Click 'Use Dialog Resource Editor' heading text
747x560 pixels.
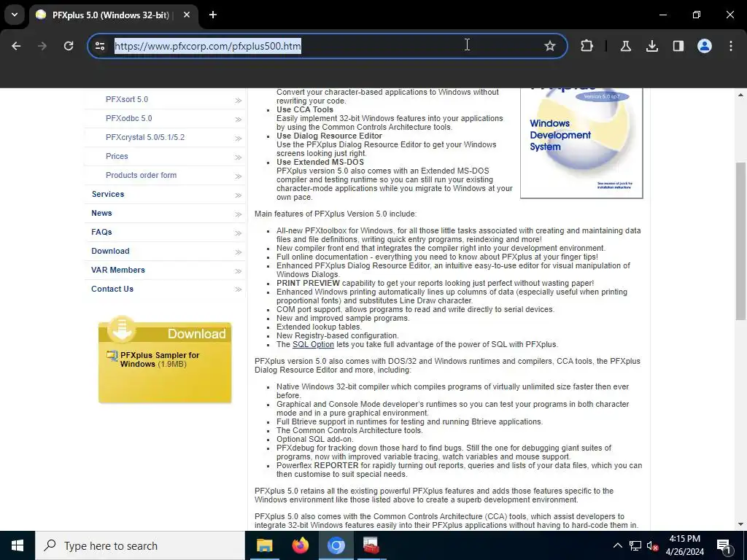coord(329,136)
